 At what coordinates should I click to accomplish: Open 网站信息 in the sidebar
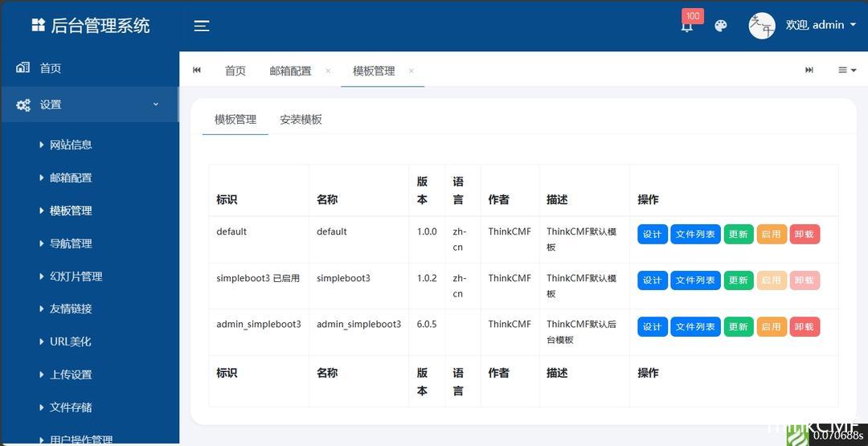click(x=70, y=145)
